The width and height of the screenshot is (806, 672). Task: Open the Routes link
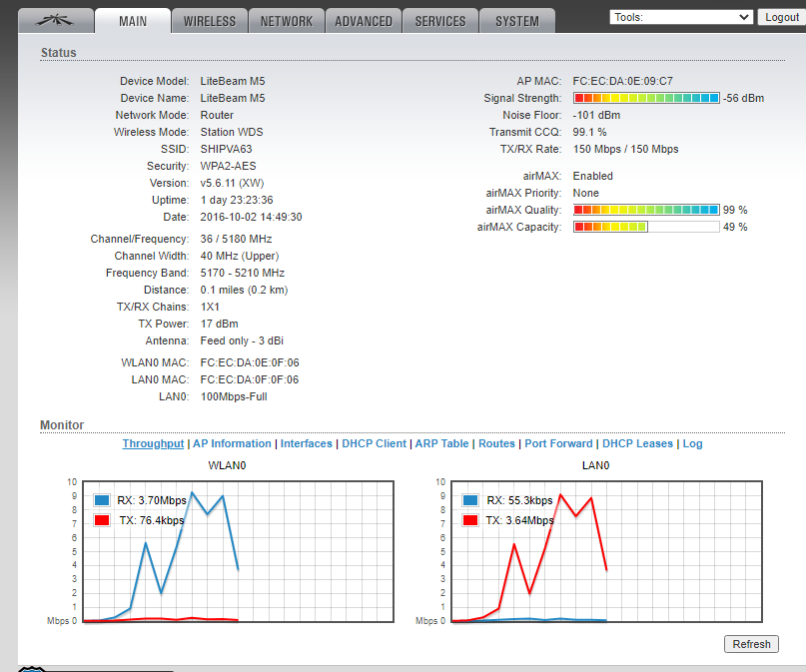496,443
